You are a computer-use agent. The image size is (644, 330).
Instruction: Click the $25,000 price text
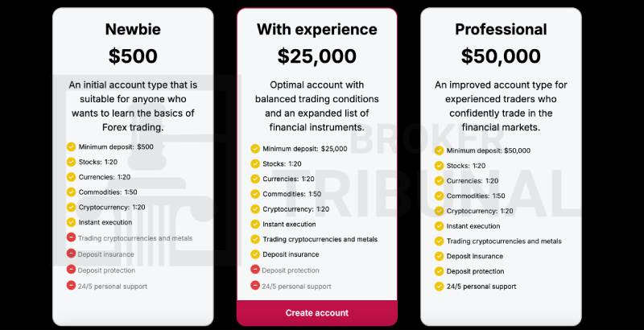tap(316, 56)
